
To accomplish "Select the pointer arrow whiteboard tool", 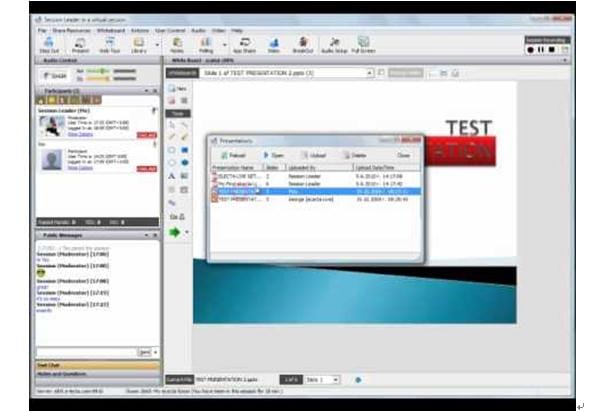I will [x=172, y=125].
